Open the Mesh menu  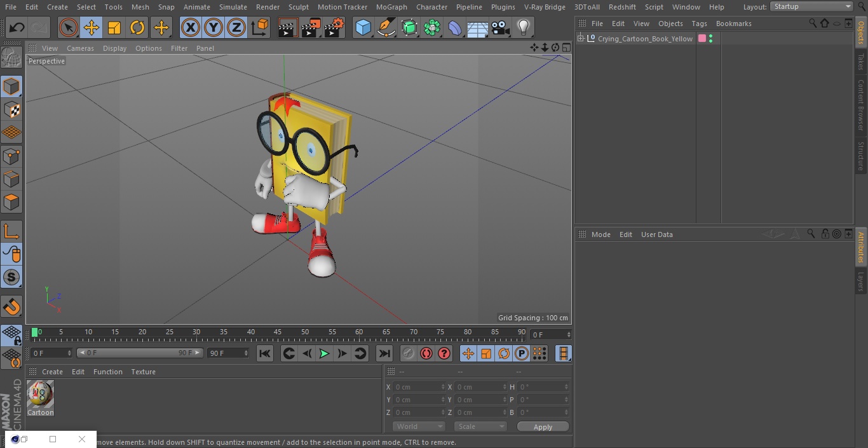[x=140, y=7]
